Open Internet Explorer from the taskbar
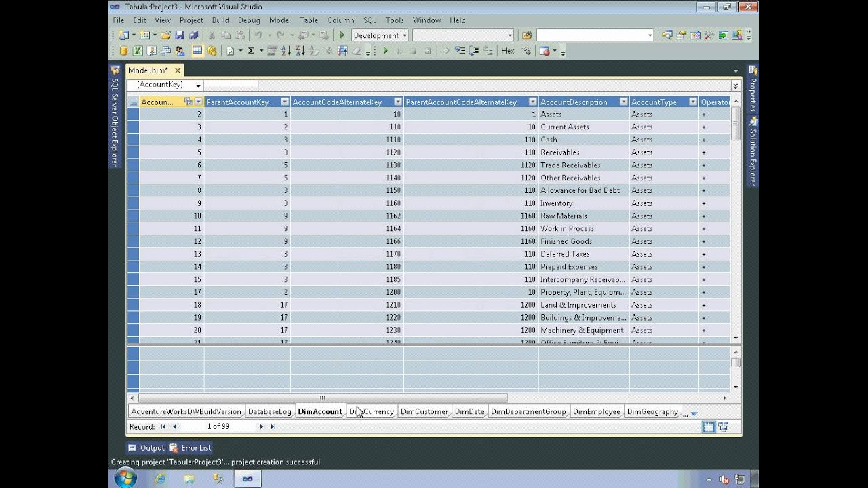 pos(161,479)
